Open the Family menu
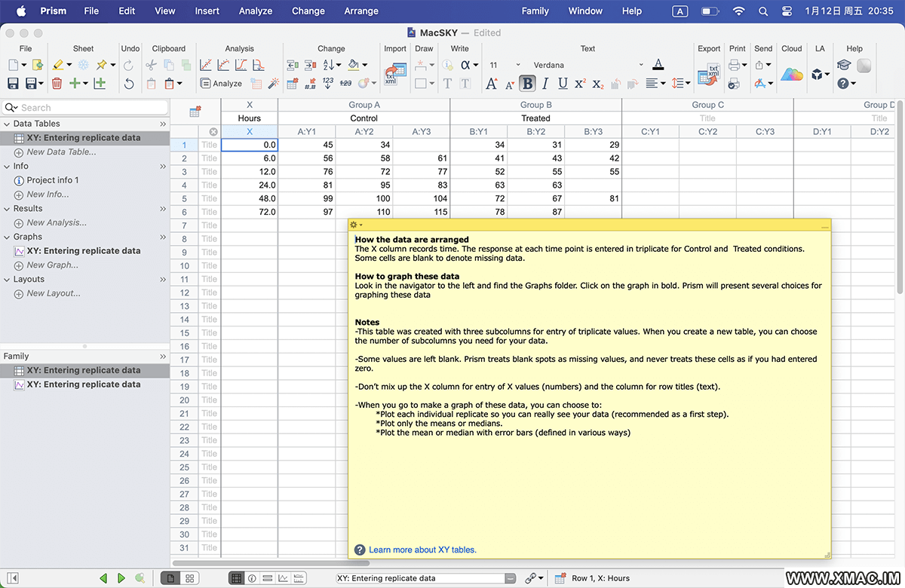 (x=535, y=11)
